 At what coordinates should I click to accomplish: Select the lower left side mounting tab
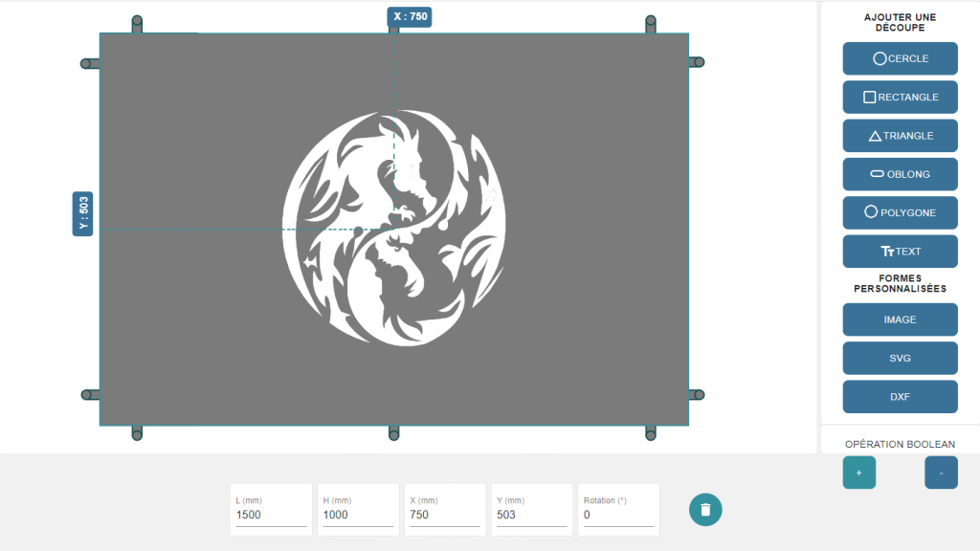tap(90, 395)
